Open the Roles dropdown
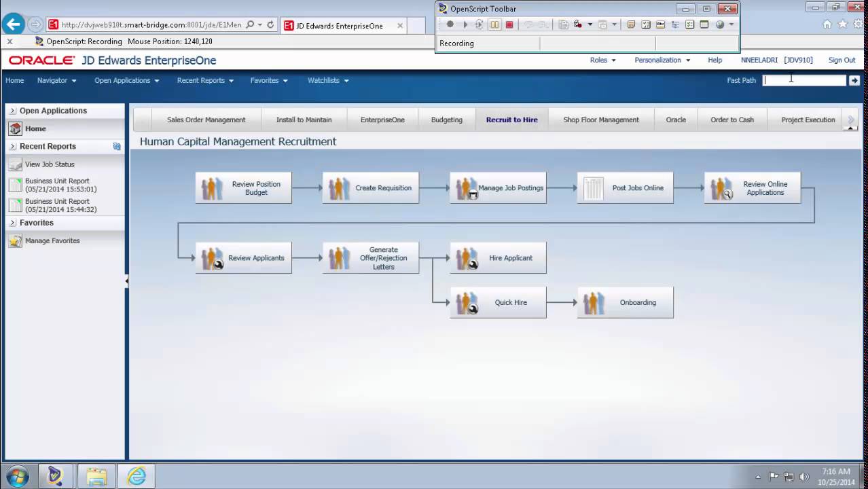The image size is (868, 489). [x=603, y=60]
